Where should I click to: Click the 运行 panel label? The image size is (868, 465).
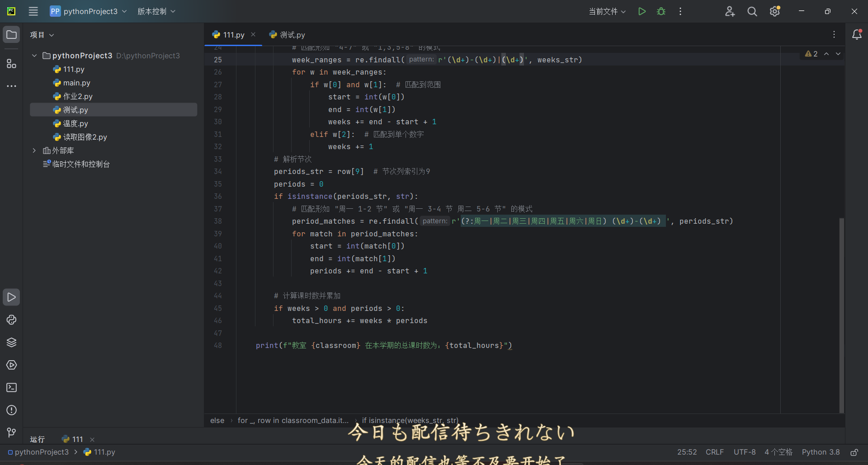37,439
